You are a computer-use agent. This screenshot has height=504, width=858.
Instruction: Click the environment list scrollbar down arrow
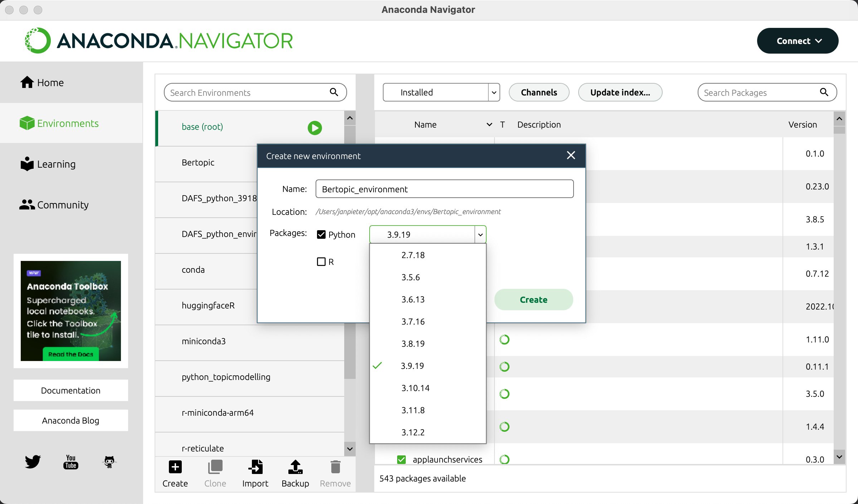pos(350,449)
